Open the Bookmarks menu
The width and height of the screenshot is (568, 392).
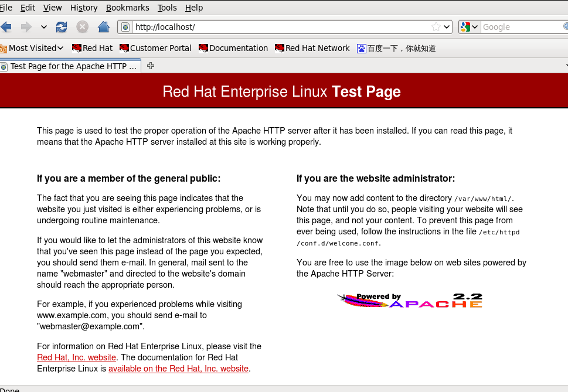128,8
